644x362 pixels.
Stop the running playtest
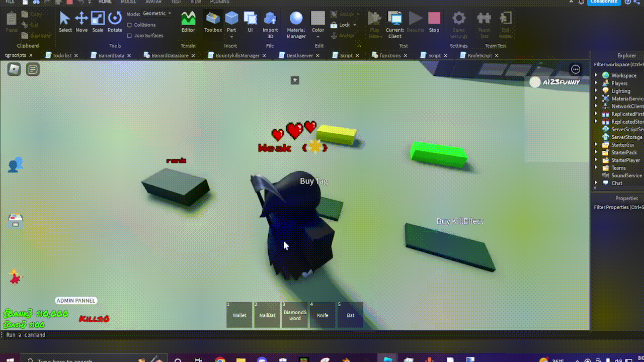tap(434, 22)
